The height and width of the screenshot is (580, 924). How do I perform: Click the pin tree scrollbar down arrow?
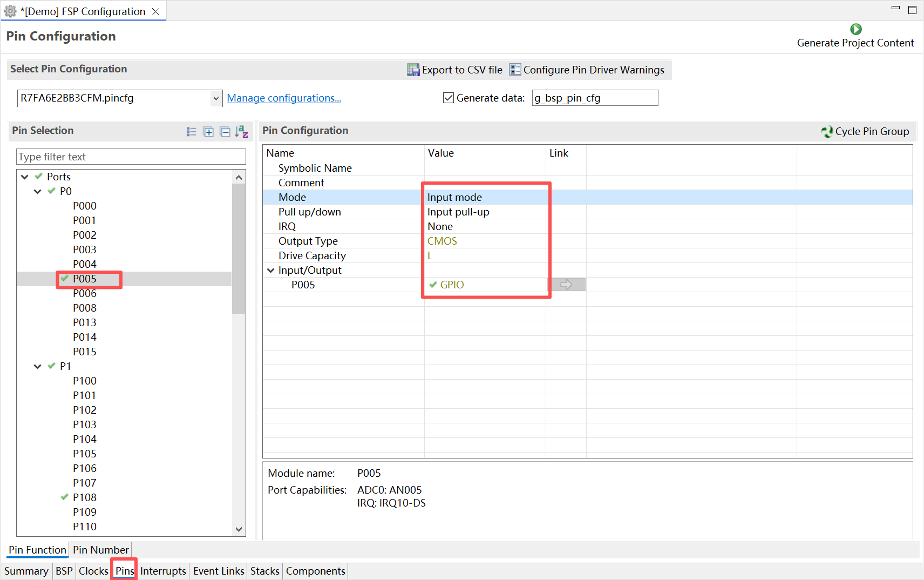pyautogui.click(x=239, y=529)
